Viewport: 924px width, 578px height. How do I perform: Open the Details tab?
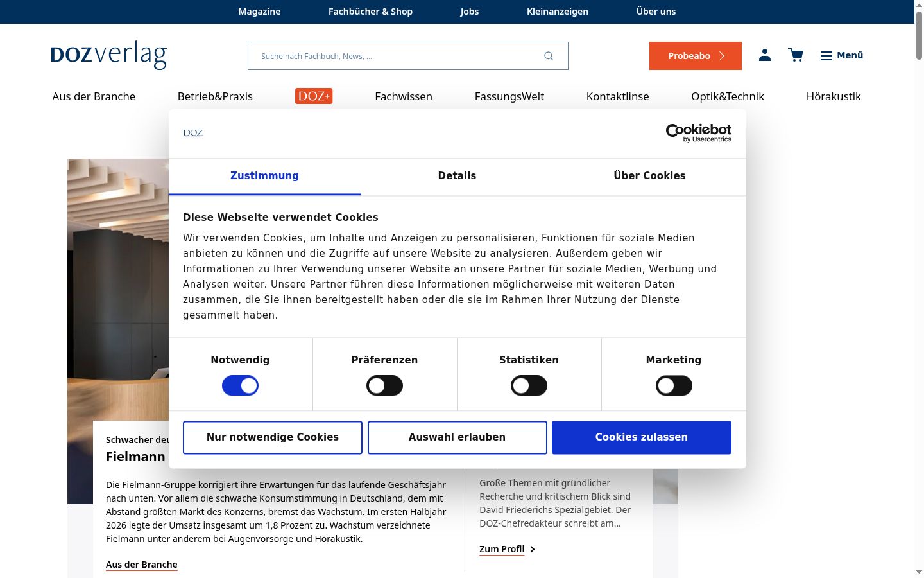(457, 176)
